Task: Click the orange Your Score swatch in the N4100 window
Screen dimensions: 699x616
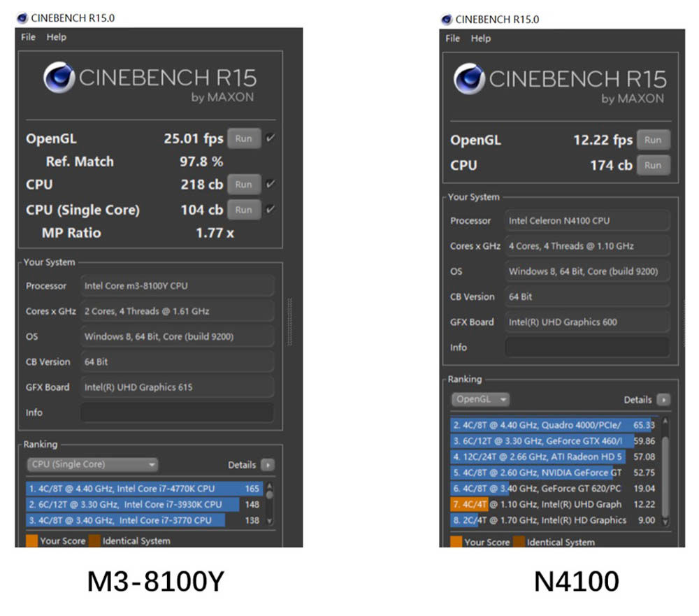Action: [x=456, y=542]
